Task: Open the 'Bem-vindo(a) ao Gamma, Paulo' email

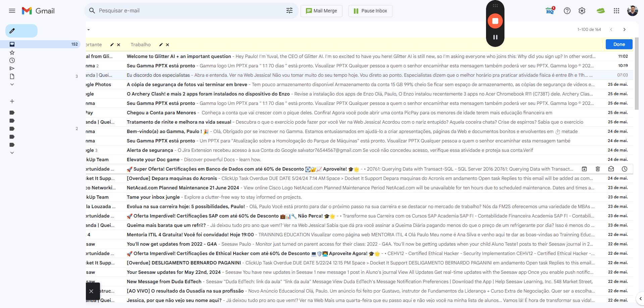Action: click(x=360, y=131)
